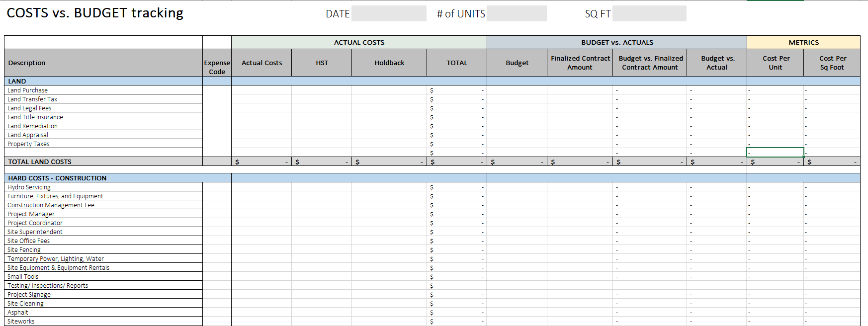Select the Land Legal Fees row label
Viewport: 868px width, 326px height.
click(29, 108)
